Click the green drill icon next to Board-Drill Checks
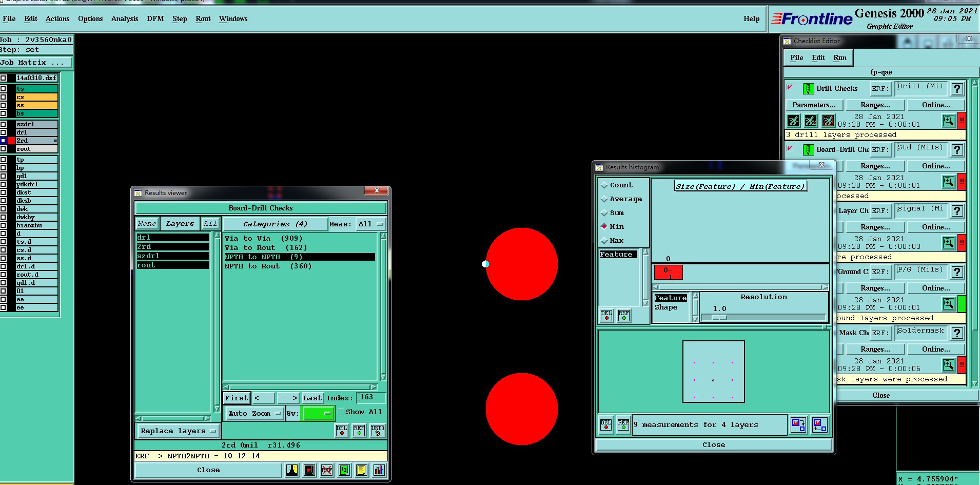Image resolution: width=980 pixels, height=485 pixels. click(x=808, y=150)
